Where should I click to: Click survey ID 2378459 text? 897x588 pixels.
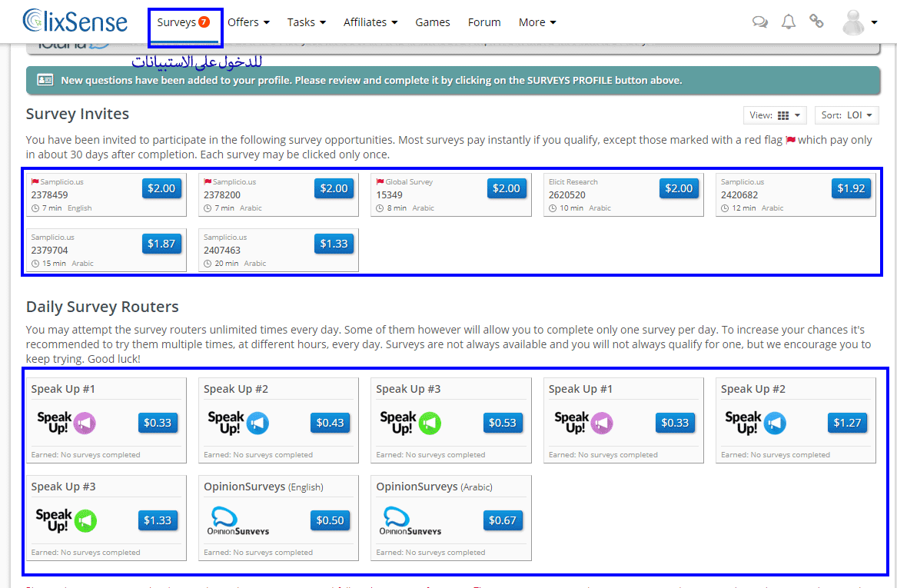point(49,195)
